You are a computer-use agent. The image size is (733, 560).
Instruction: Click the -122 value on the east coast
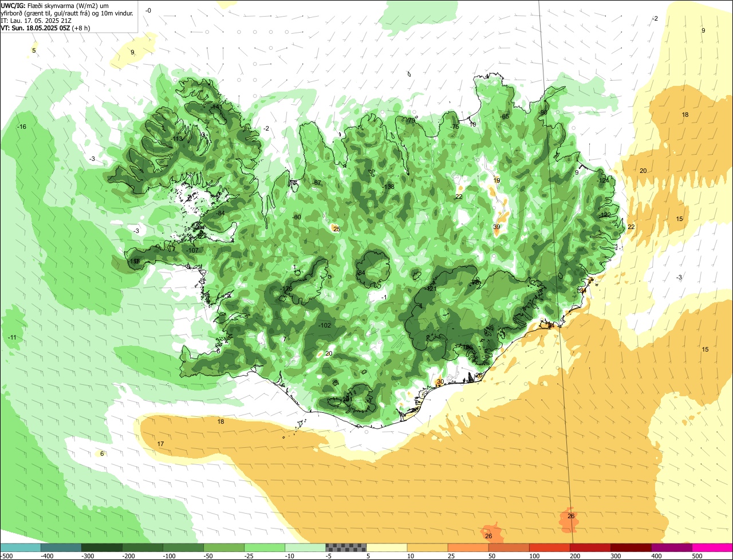tap(605, 215)
